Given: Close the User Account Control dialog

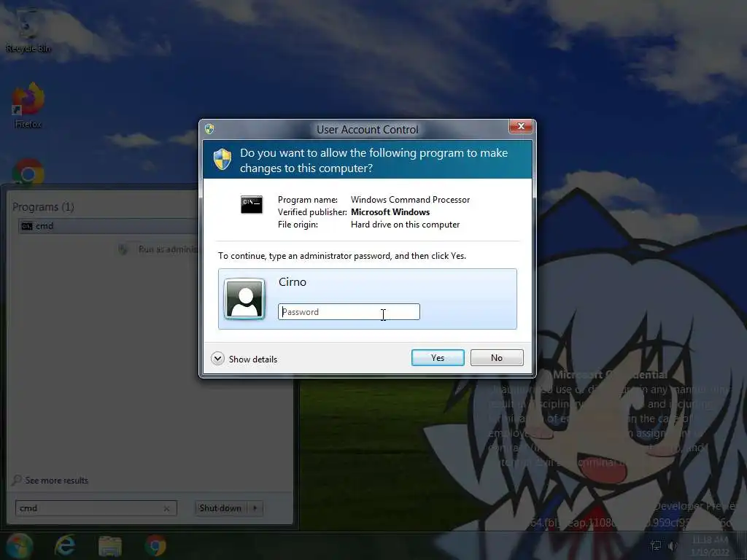Looking at the screenshot, I should [521, 126].
